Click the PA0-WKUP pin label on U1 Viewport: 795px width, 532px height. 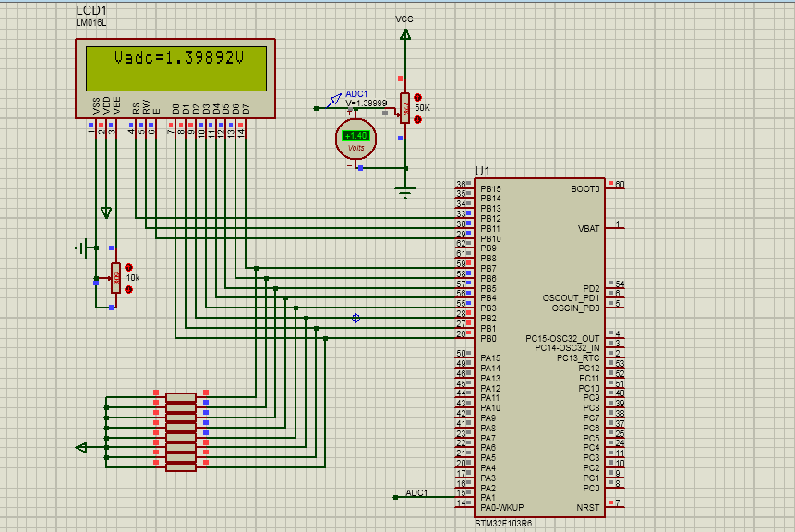502,508
